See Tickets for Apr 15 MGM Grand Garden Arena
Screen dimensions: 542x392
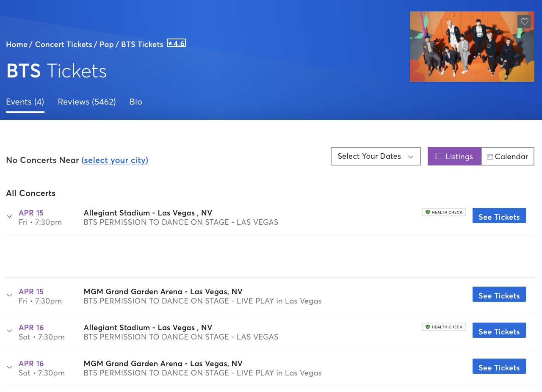coord(499,294)
